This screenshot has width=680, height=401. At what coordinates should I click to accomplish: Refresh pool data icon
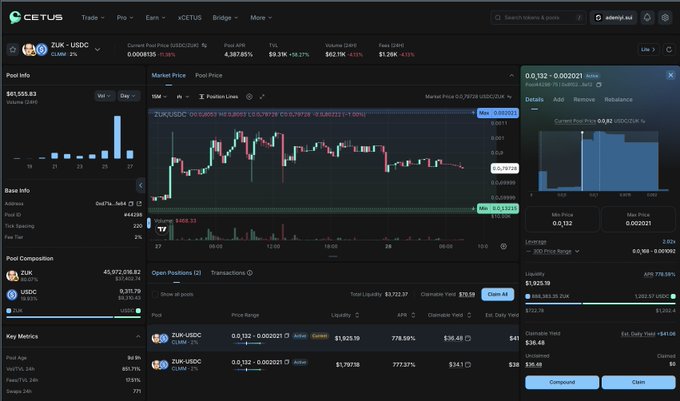click(669, 49)
